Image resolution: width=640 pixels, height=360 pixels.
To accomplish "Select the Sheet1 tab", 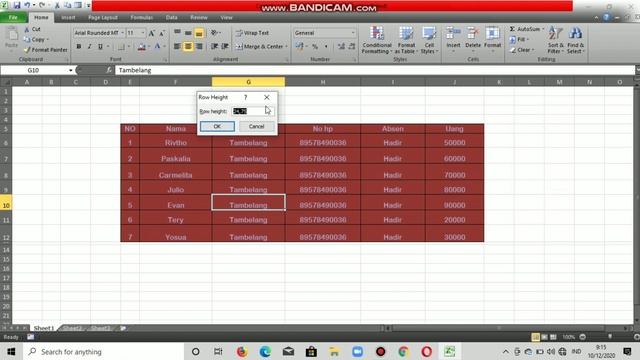I will [x=44, y=328].
